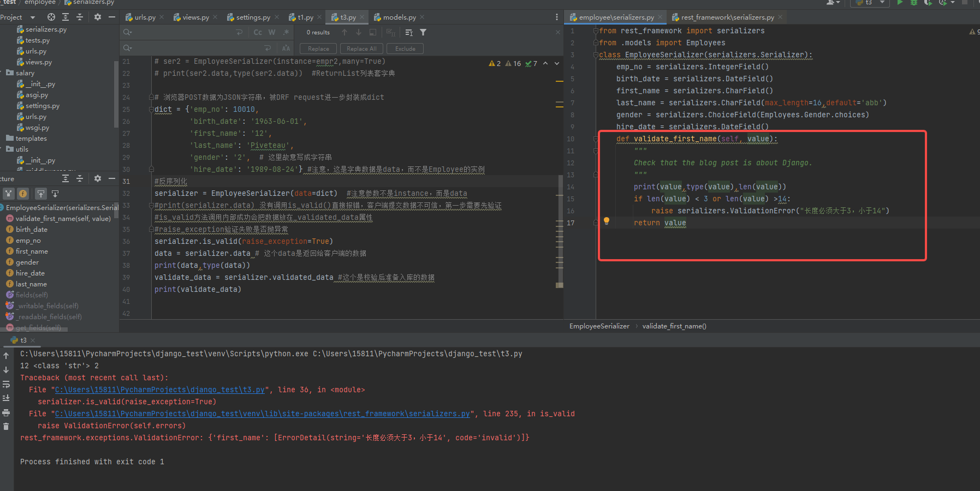This screenshot has height=491, width=980.
Task: Toggle Autoscroll to Source in Structure
Action: (41, 193)
